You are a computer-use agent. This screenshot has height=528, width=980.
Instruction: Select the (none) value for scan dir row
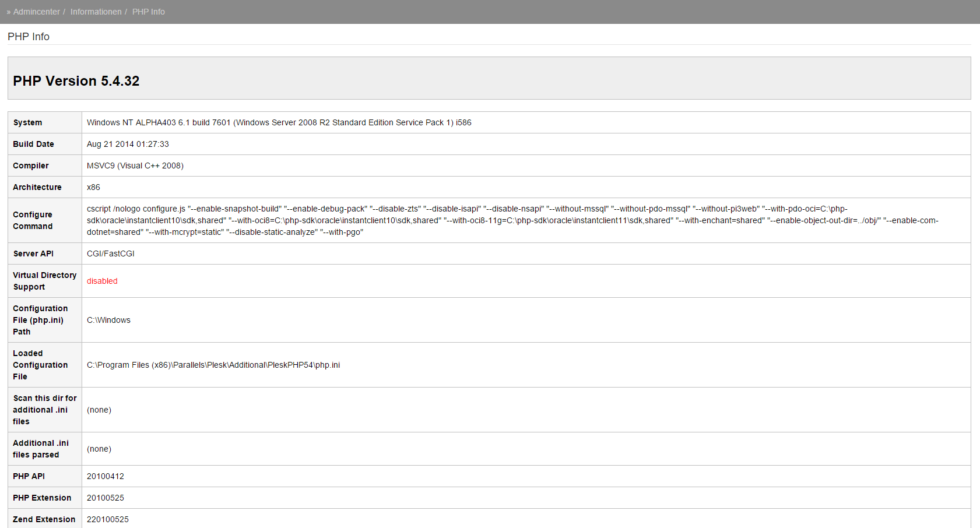coord(99,410)
